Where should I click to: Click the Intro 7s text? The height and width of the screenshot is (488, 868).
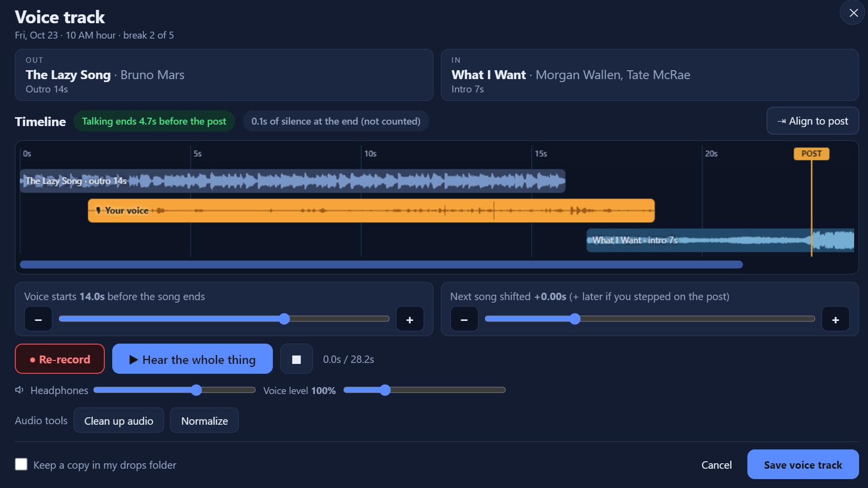pos(468,89)
